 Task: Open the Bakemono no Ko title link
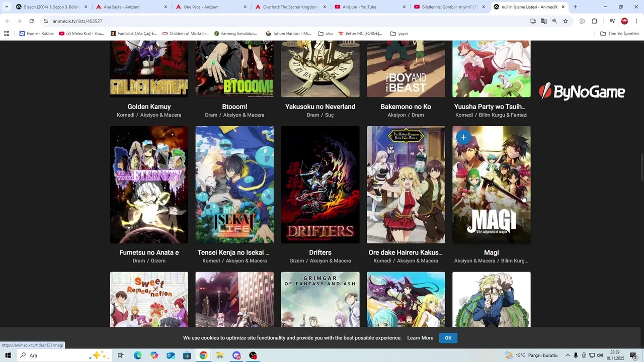(406, 107)
